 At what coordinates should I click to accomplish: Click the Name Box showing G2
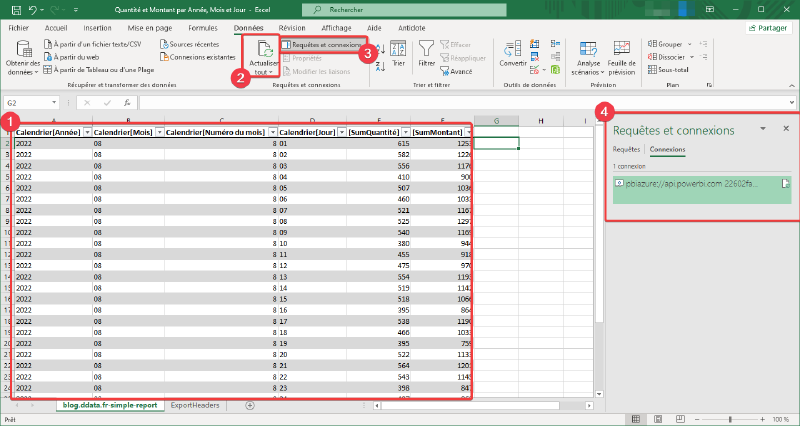point(31,103)
